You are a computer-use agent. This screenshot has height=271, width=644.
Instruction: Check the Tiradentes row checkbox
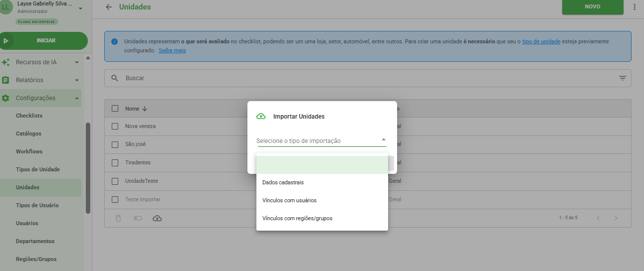coord(115,163)
